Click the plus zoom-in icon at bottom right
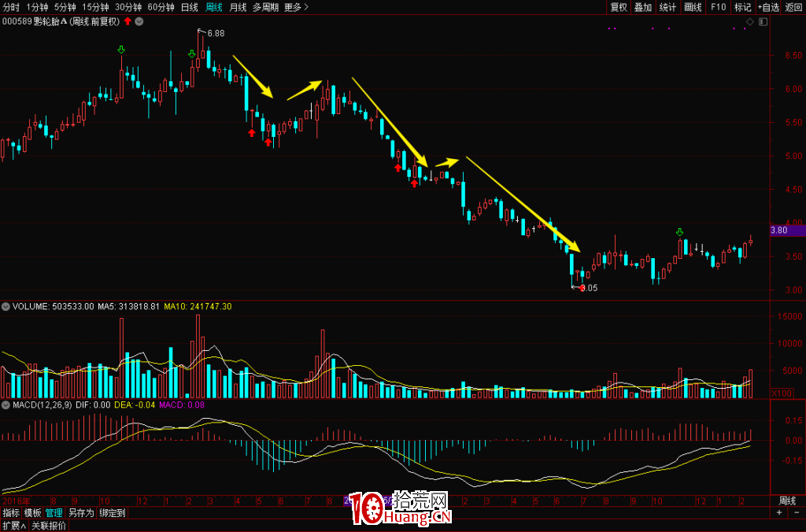The width and height of the screenshot is (806, 532). [x=779, y=512]
